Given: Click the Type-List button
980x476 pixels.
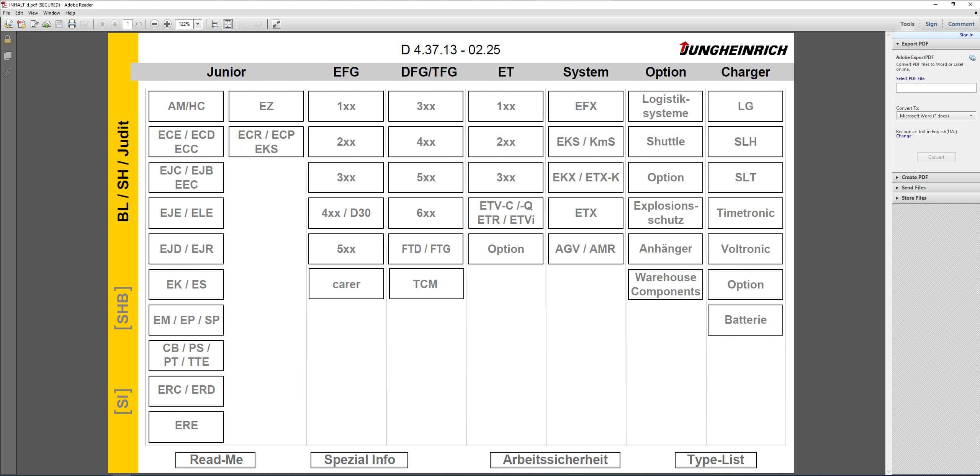Looking at the screenshot, I should click(715, 460).
